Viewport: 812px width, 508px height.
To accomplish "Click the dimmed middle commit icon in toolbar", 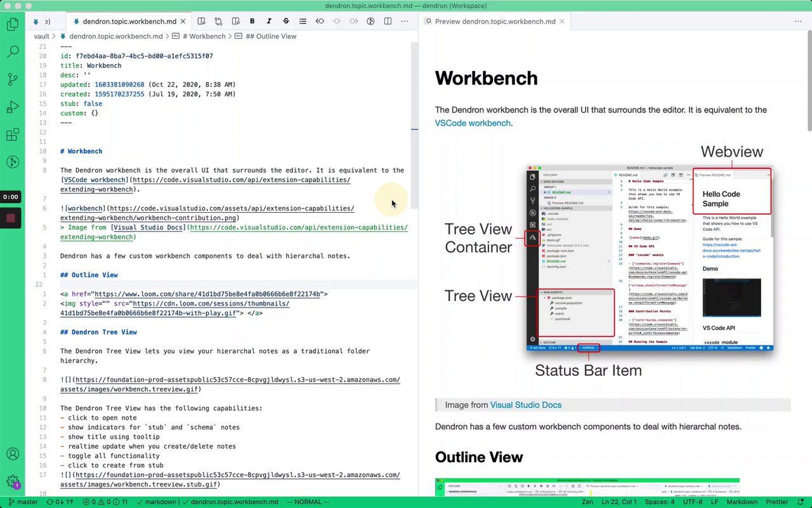I will (337, 21).
